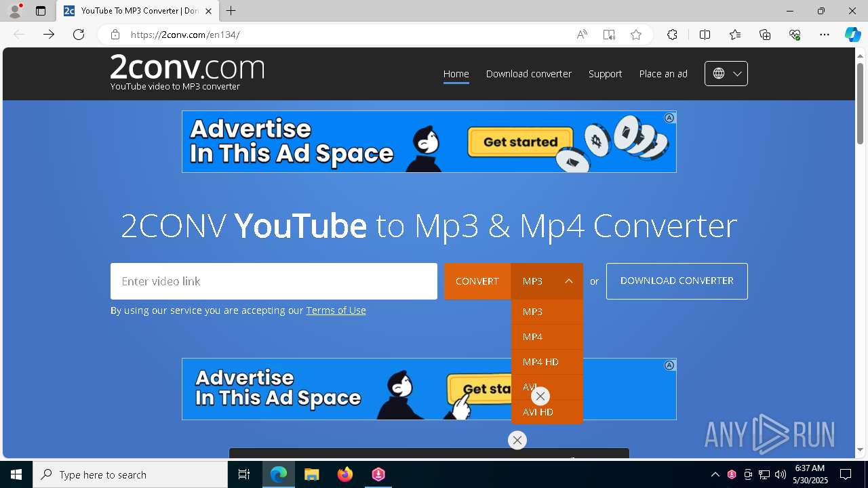Click the address bar URL
The width and height of the screenshot is (868, 488).
click(185, 35)
